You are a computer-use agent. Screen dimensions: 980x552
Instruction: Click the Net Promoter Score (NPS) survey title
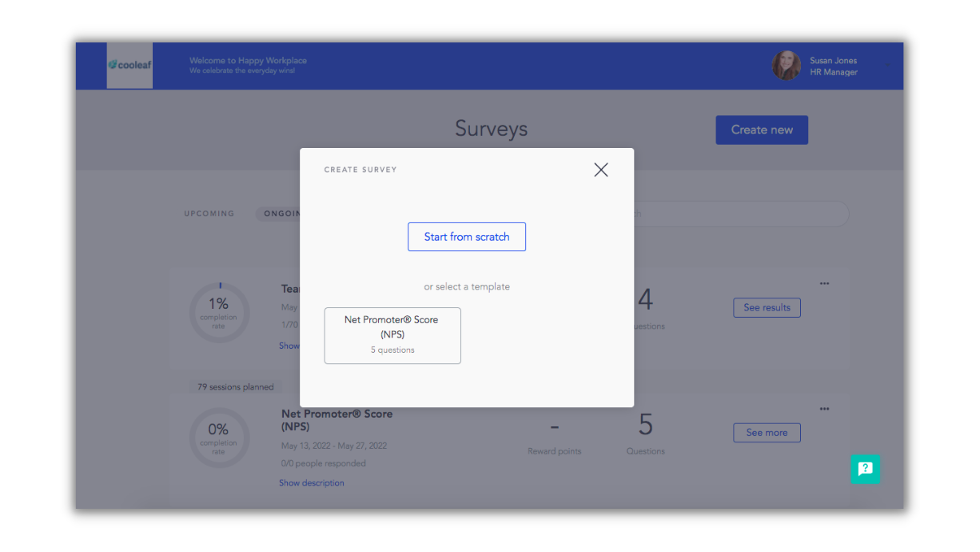(337, 420)
